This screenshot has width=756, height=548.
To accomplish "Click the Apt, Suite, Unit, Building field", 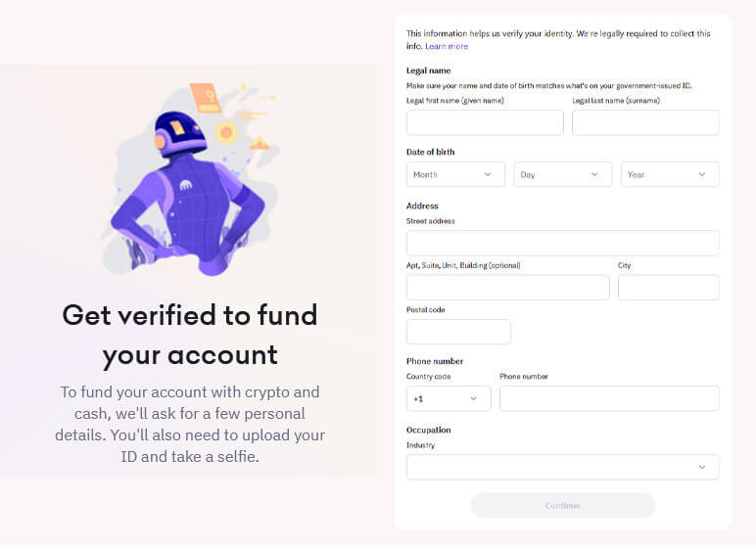I will coord(507,287).
